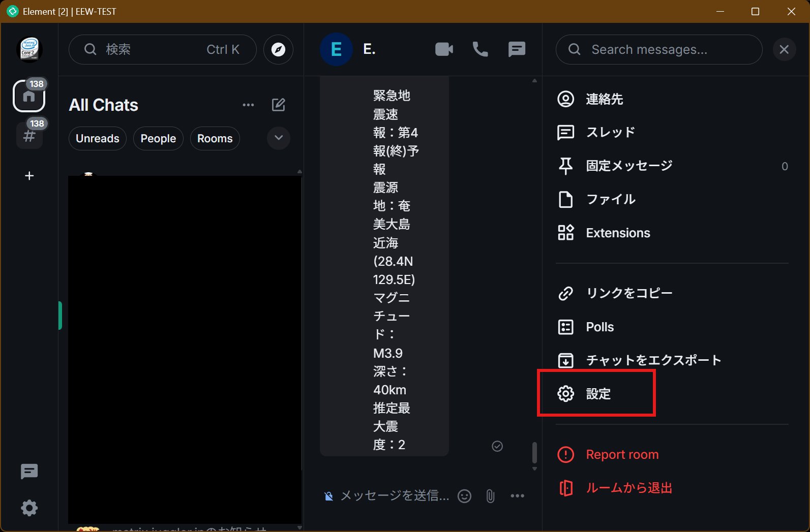
Task: Start a voice call
Action: 480,49
